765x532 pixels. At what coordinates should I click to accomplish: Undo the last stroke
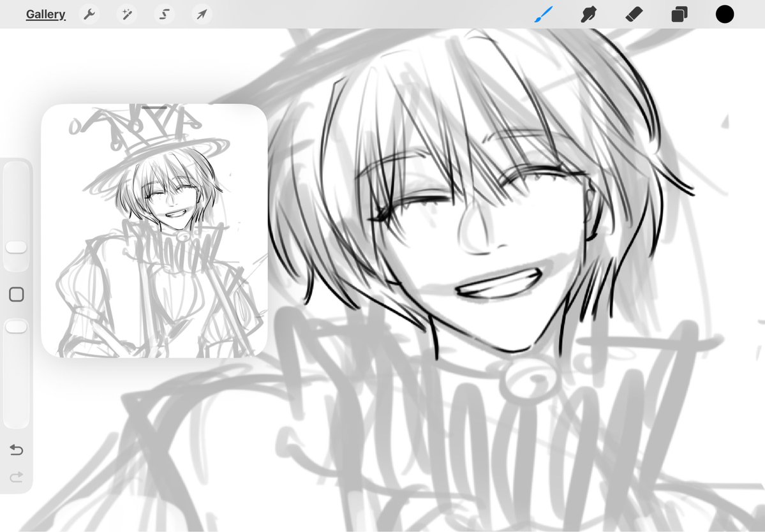coord(16,450)
